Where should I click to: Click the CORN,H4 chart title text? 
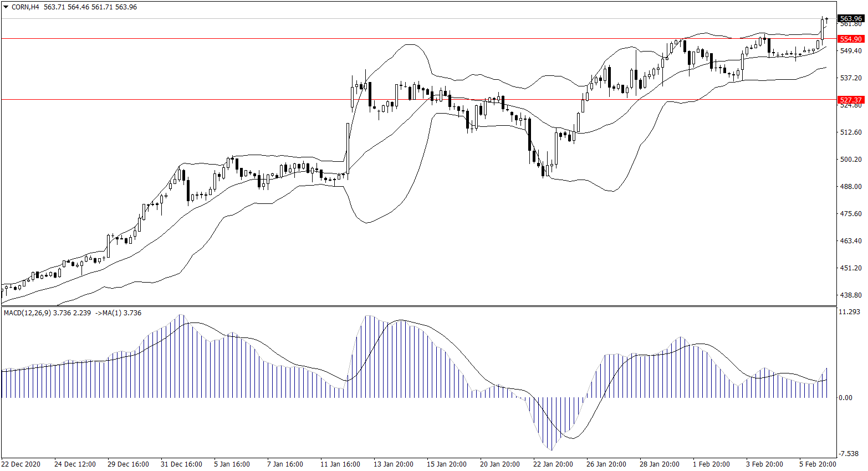click(x=25, y=7)
